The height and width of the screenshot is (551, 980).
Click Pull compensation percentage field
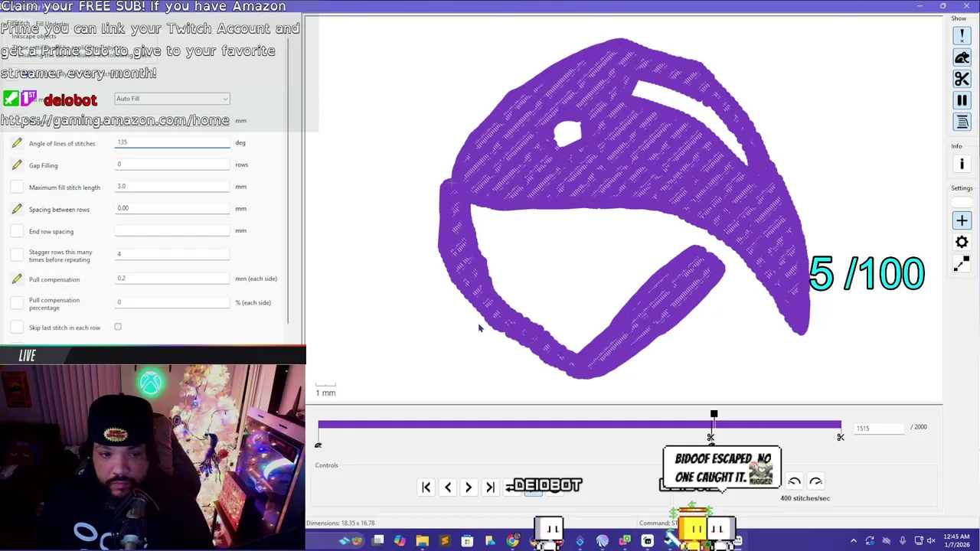[172, 302]
